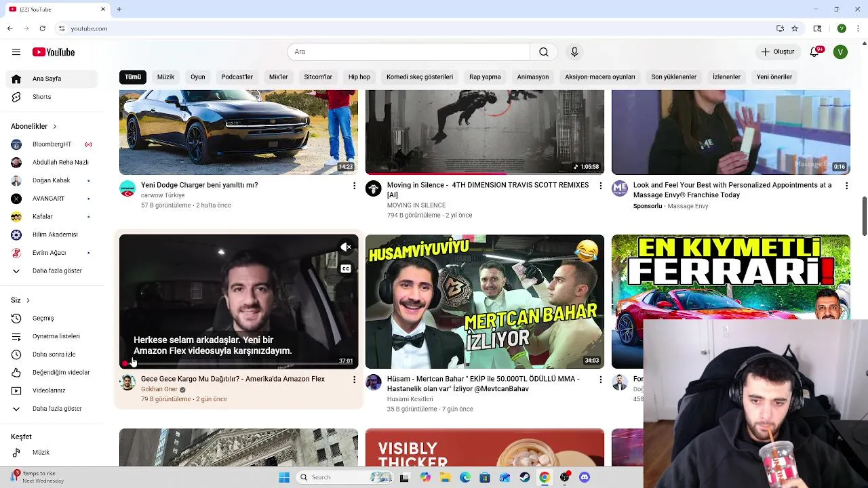
Task: Bookmark this page with star icon
Action: point(795,28)
